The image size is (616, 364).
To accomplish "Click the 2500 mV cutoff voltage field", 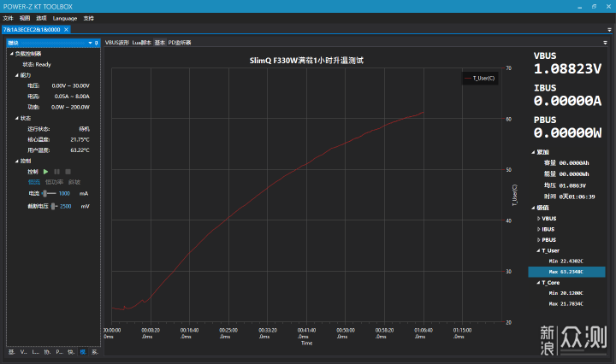I will pos(66,206).
